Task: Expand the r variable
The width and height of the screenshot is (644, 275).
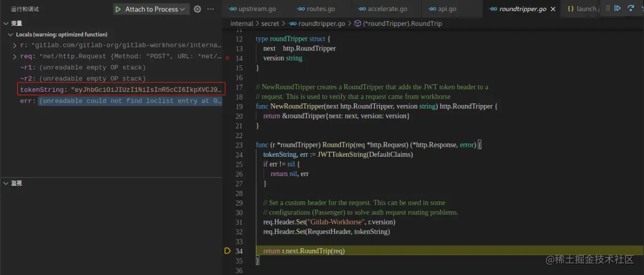Action: (x=15, y=46)
